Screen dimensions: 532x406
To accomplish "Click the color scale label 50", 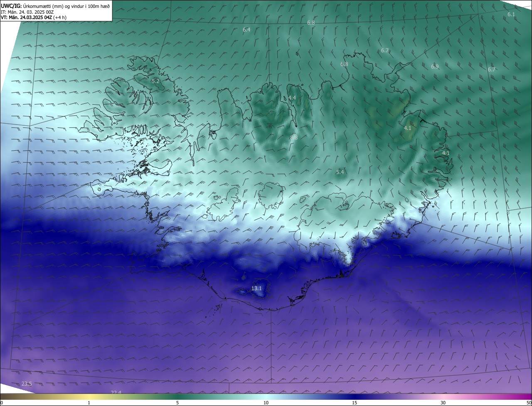I will [529, 403].
